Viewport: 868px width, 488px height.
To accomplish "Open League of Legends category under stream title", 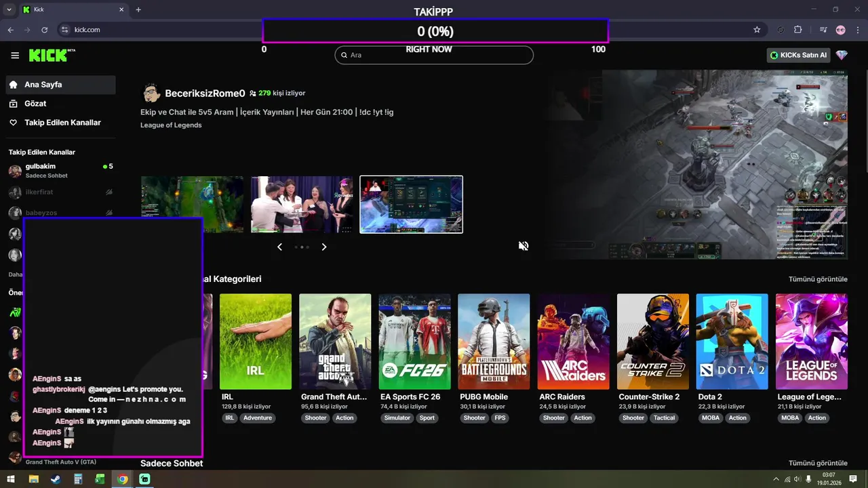I will [x=171, y=125].
